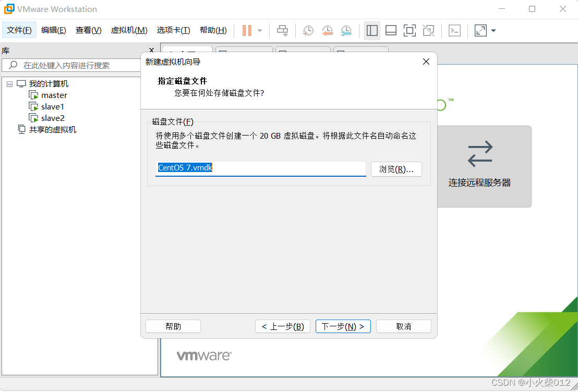Click the shared VMs icon

22,129
